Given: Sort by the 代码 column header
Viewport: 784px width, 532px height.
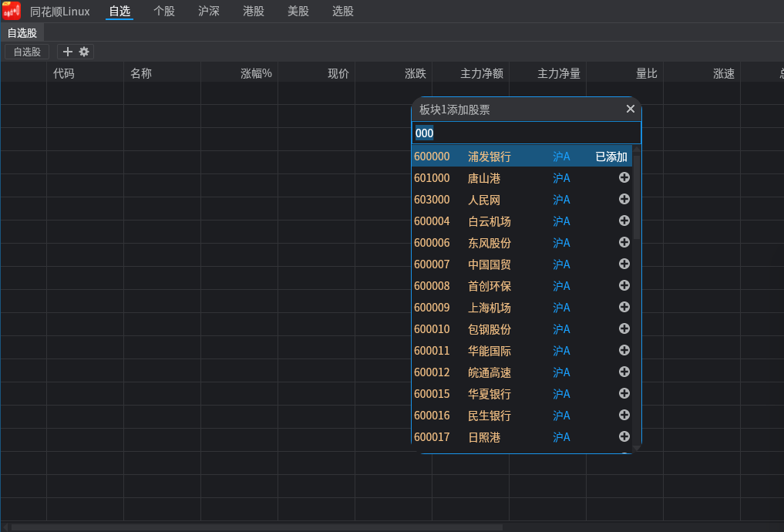Looking at the screenshot, I should click(63, 73).
